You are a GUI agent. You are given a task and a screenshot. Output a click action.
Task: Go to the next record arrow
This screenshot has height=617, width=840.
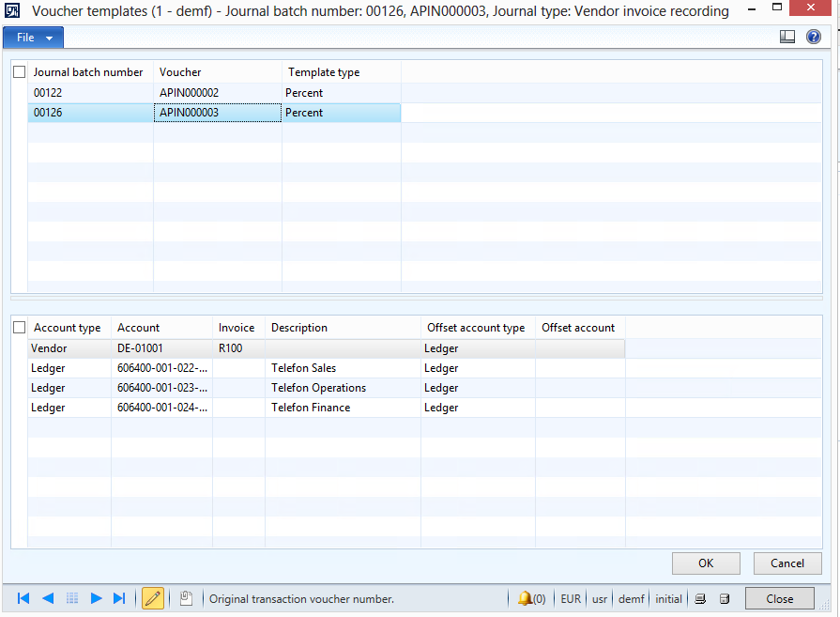[96, 598]
